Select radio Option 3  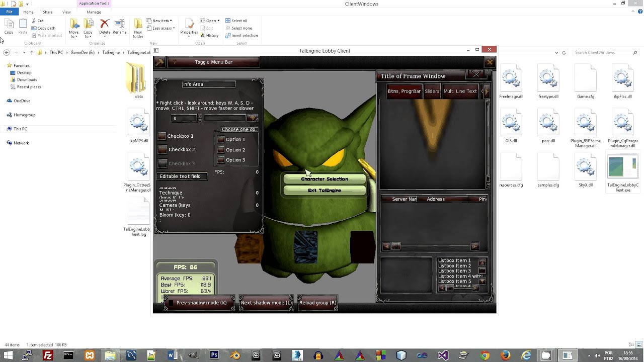[x=221, y=160]
